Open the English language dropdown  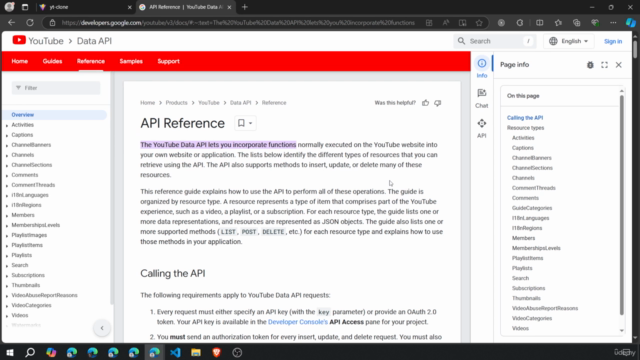coord(569,41)
